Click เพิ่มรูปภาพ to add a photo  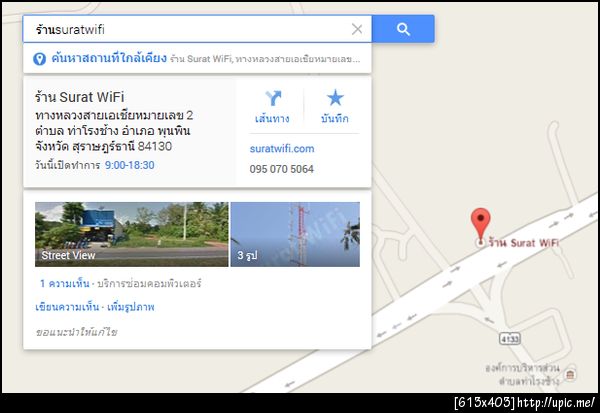[130, 307]
